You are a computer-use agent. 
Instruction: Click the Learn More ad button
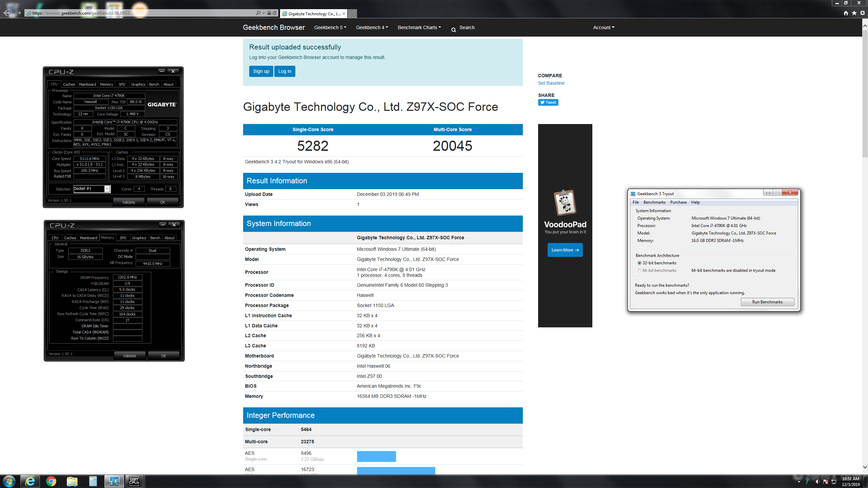click(x=565, y=250)
